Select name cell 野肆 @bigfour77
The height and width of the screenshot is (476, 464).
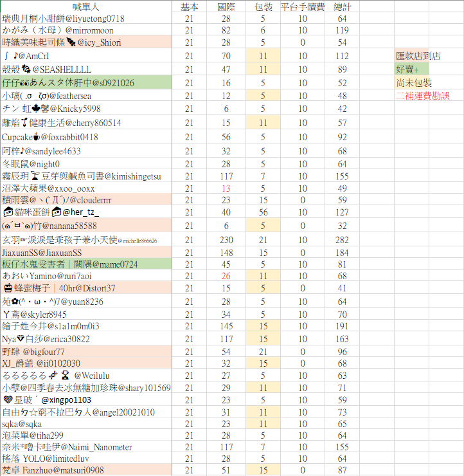pos(86,352)
